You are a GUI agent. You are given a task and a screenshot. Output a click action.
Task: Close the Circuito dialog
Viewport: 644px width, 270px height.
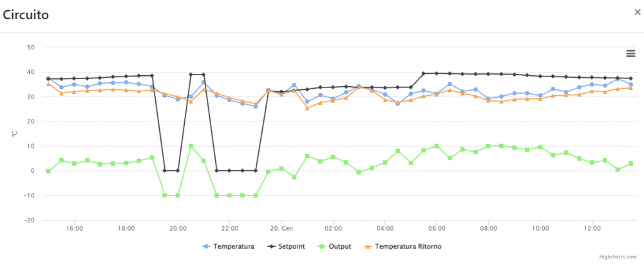coord(637,12)
